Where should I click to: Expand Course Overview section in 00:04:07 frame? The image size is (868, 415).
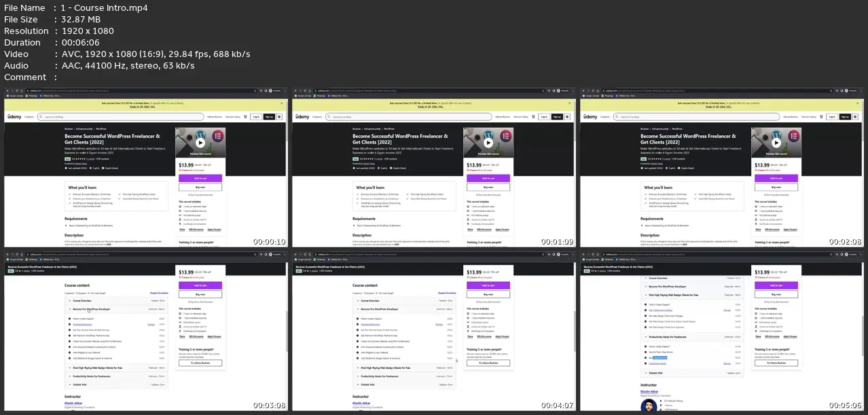tap(405, 300)
